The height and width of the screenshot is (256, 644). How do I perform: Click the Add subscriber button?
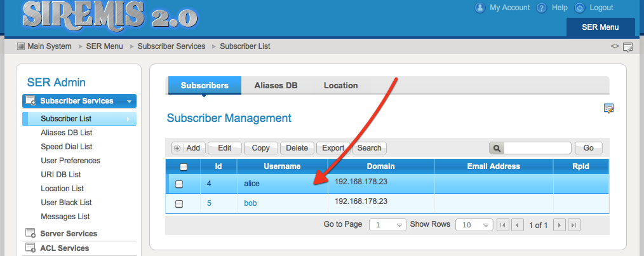(x=187, y=148)
